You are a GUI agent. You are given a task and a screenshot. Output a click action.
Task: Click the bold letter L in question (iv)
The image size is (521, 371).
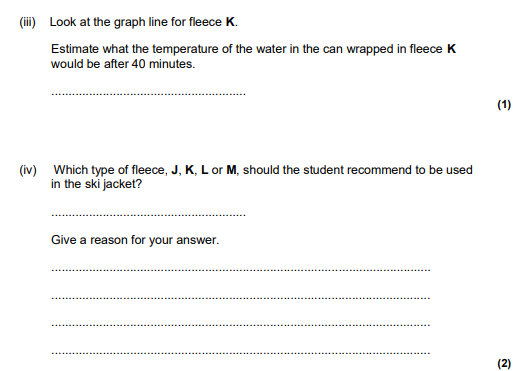tap(204, 170)
